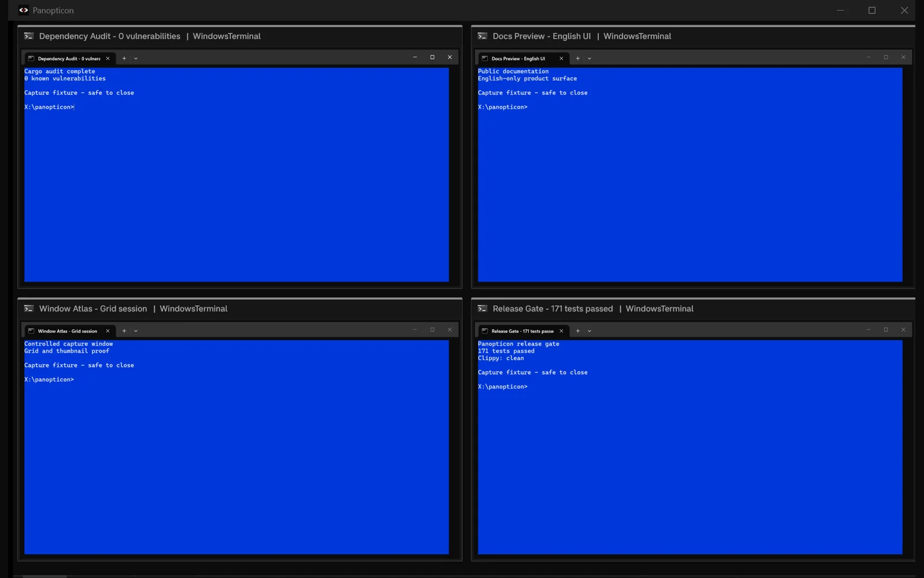The width and height of the screenshot is (924, 578).
Task: Add new tab in Release Gate terminal
Action: point(577,331)
